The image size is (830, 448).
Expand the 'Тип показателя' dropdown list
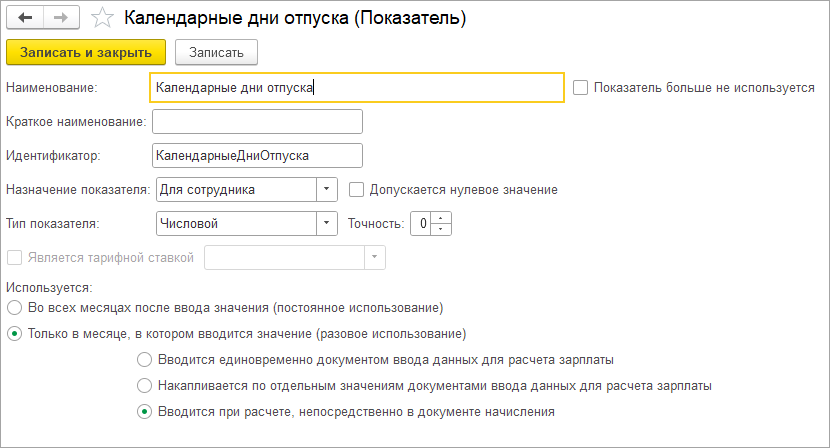pos(327,223)
